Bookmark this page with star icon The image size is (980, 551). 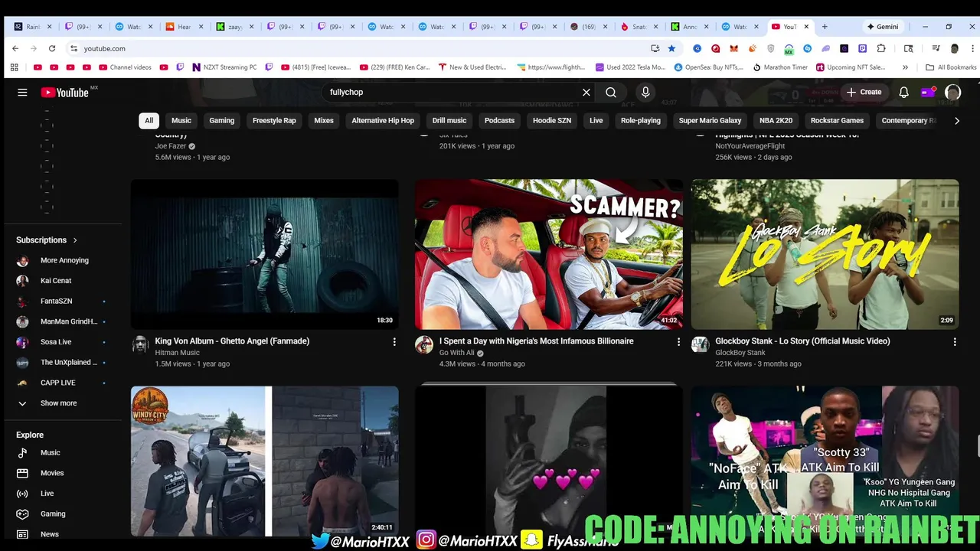coord(671,48)
